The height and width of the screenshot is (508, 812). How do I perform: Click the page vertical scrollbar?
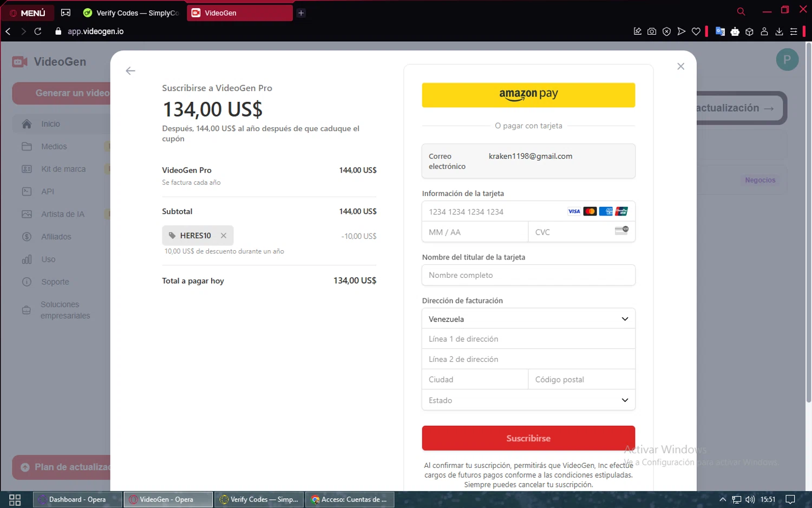[x=809, y=222]
